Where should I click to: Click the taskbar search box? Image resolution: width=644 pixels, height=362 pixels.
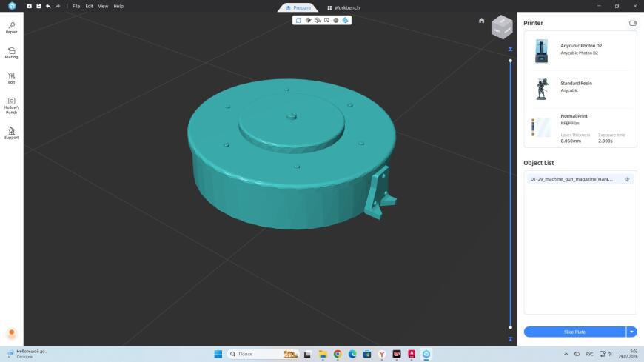click(x=263, y=354)
